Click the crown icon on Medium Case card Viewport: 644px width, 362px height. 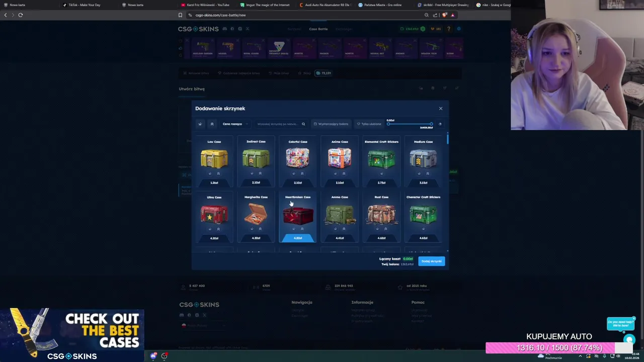419,173
